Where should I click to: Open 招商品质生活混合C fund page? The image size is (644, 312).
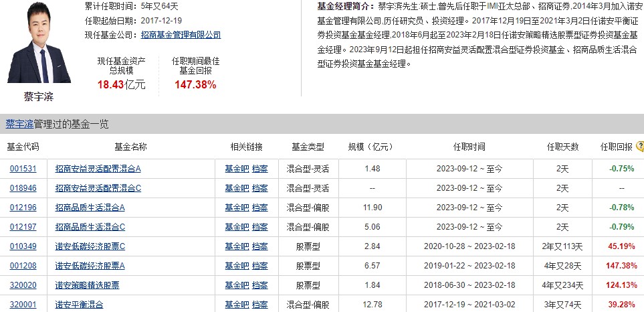pyautogui.click(x=90, y=227)
